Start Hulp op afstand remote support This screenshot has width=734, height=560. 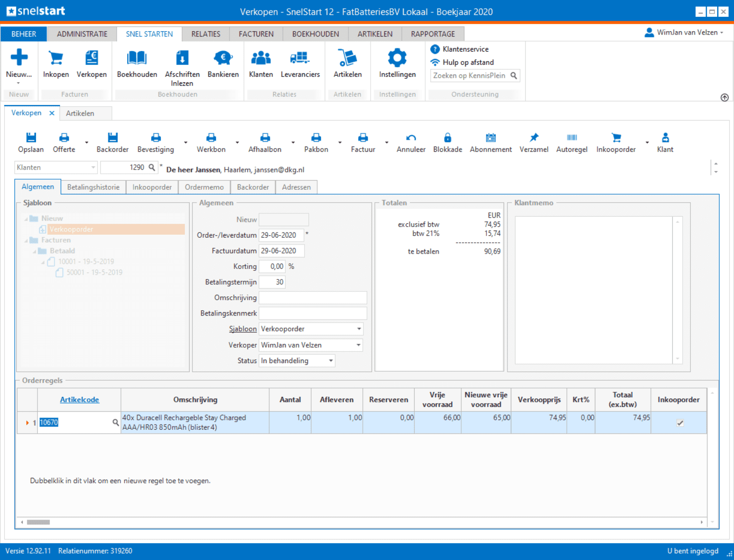[x=463, y=62]
